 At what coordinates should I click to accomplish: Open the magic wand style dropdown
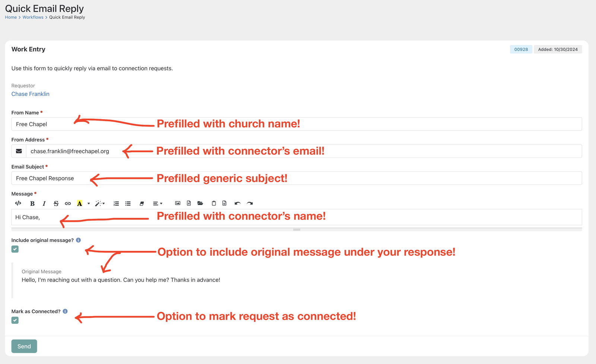click(x=99, y=203)
